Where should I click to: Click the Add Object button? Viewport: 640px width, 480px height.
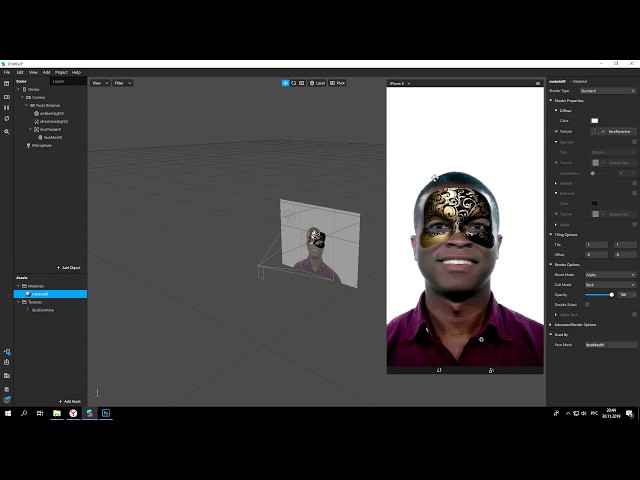tap(70, 268)
